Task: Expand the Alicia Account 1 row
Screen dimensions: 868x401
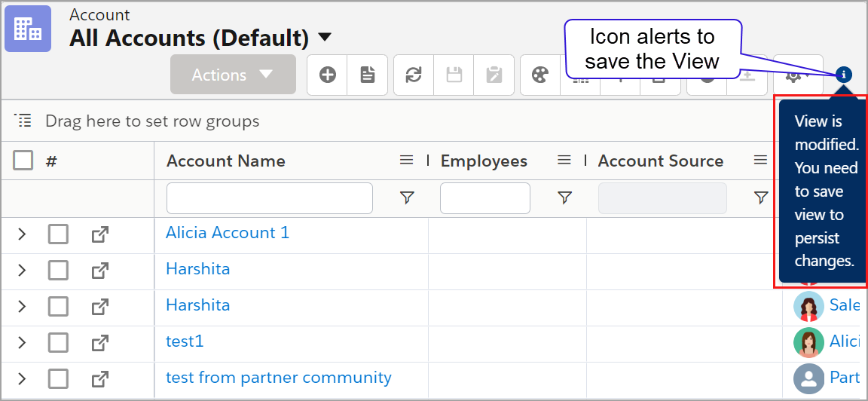Action: (x=22, y=234)
